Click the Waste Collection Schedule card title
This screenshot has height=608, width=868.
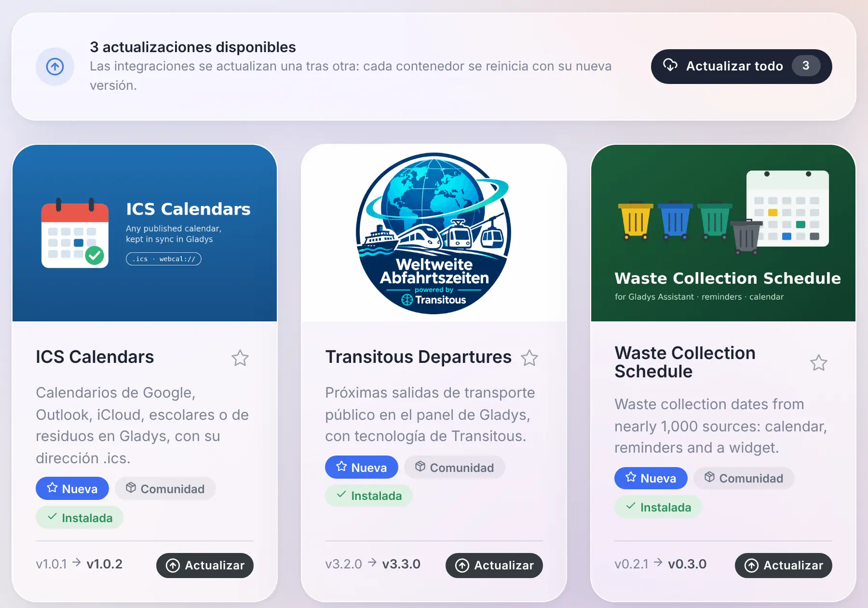click(685, 362)
